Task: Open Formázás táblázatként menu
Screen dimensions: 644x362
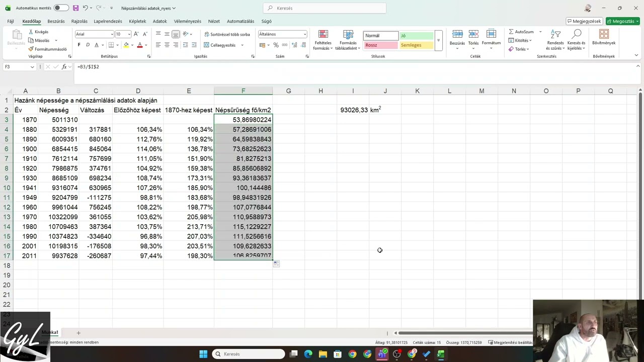Action: click(x=348, y=40)
